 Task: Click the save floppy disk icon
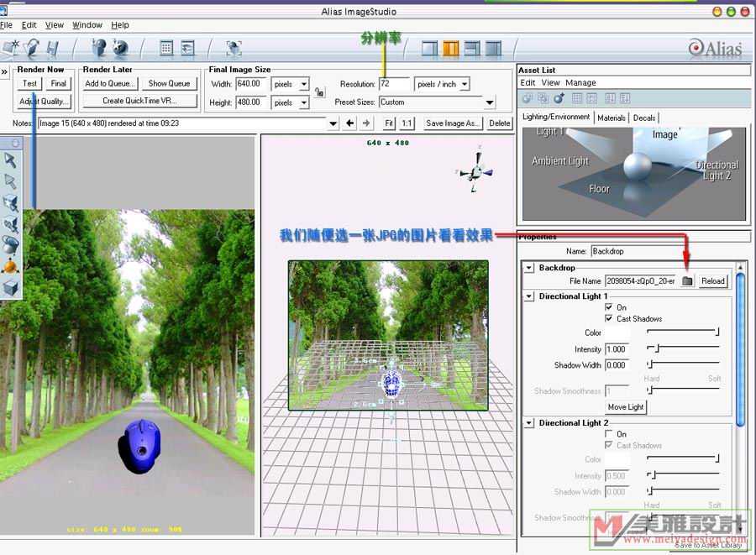tap(52, 48)
